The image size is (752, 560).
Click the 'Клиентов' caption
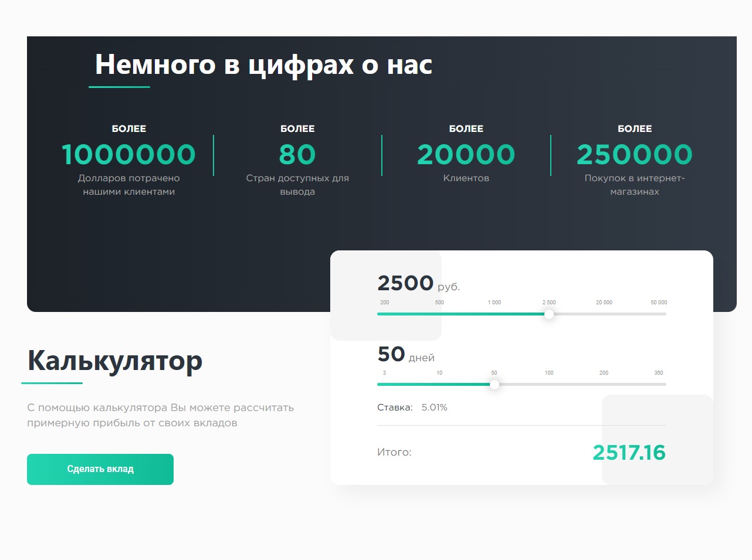[466, 178]
